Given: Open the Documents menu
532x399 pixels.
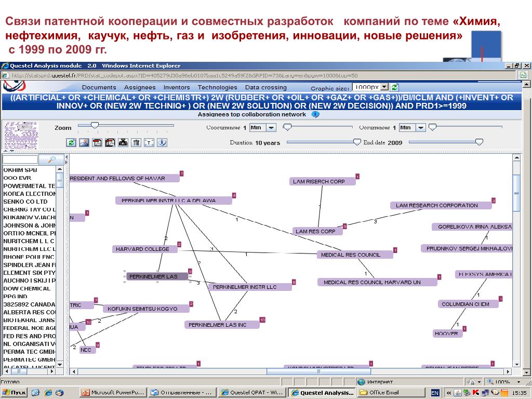Looking at the screenshot, I should click(x=99, y=87).
